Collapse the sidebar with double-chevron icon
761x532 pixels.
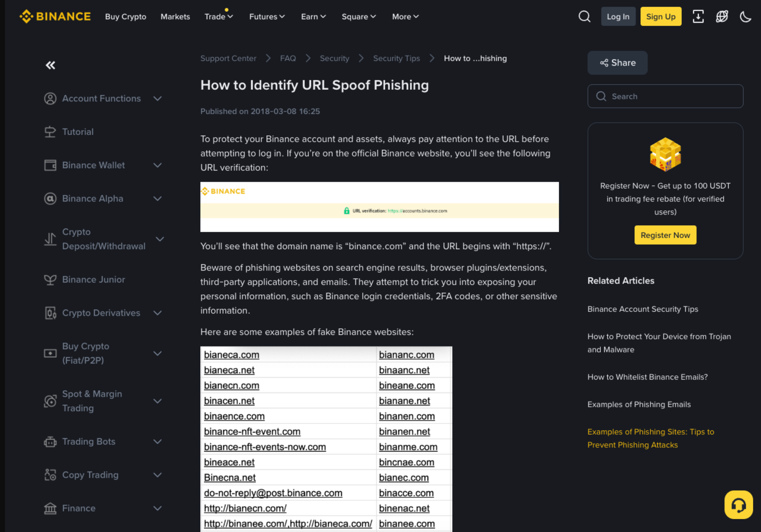pos(51,65)
